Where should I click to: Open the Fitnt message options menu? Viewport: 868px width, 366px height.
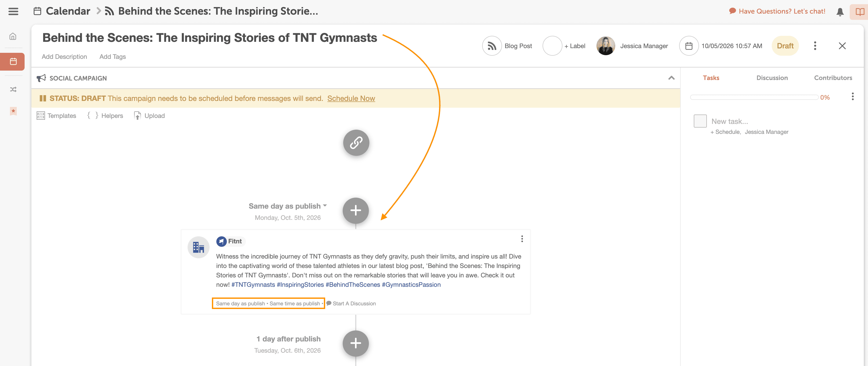point(522,239)
